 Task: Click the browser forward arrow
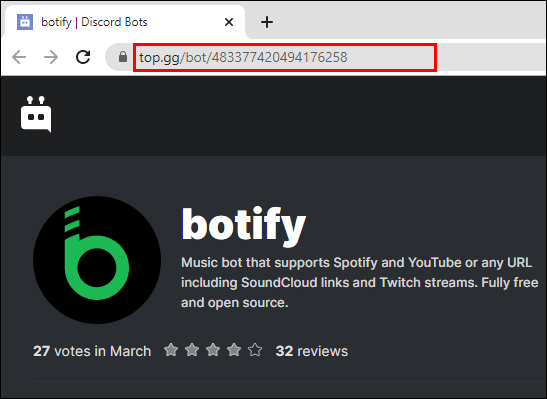pos(51,57)
